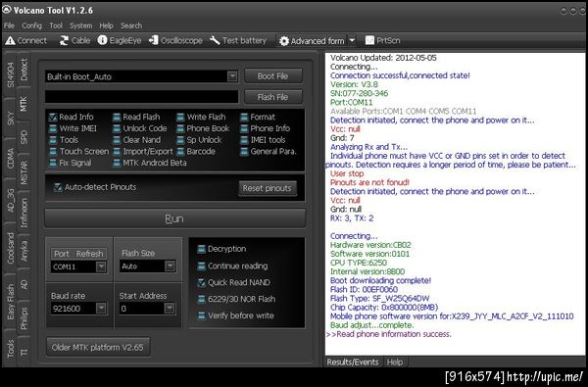The height and width of the screenshot is (387, 588).
Task: Select the Barcode option
Action: click(x=196, y=151)
